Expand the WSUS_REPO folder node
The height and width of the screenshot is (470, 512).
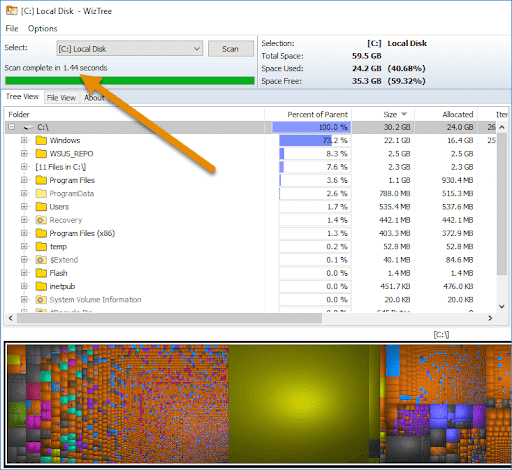pos(24,154)
